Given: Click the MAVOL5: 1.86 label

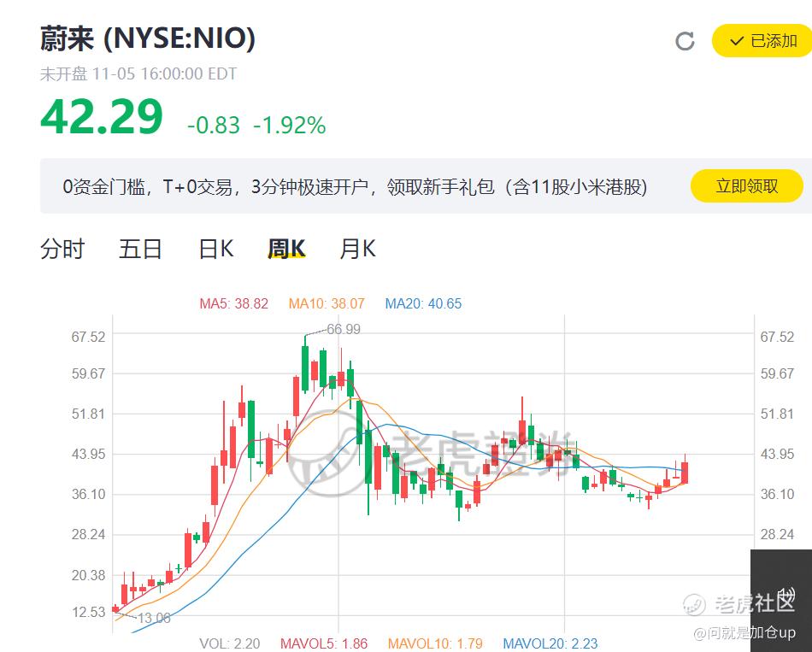Looking at the screenshot, I should (x=324, y=643).
